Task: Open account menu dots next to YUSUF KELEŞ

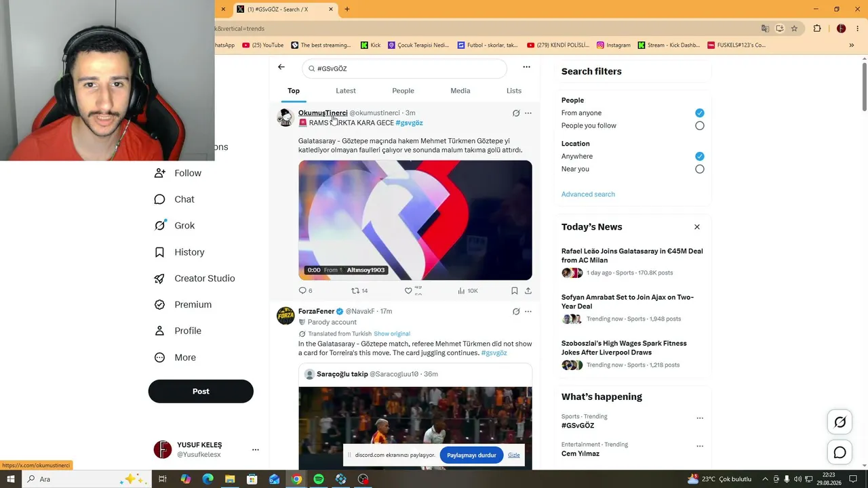Action: (256, 449)
